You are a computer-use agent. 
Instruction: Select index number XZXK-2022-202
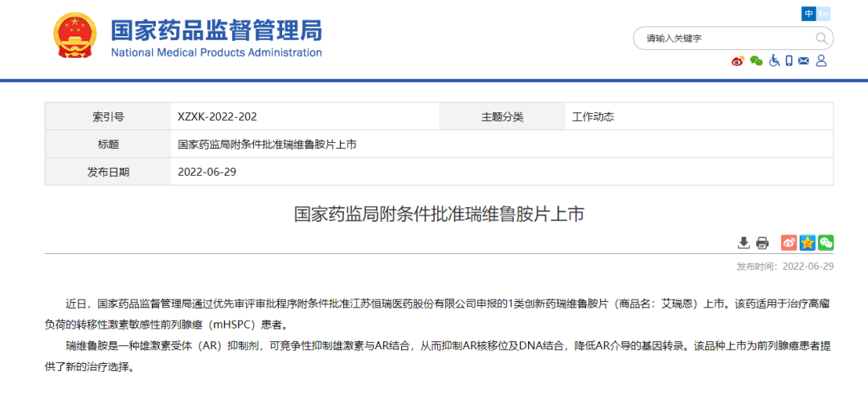(x=217, y=117)
